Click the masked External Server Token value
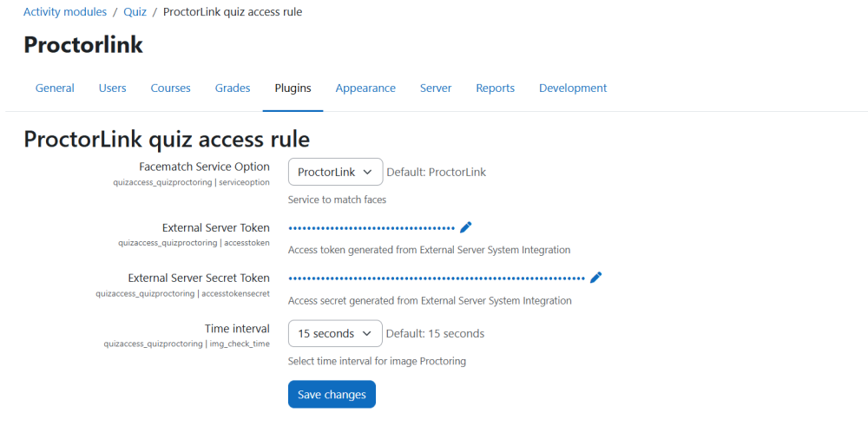868x439 pixels. tap(372, 228)
